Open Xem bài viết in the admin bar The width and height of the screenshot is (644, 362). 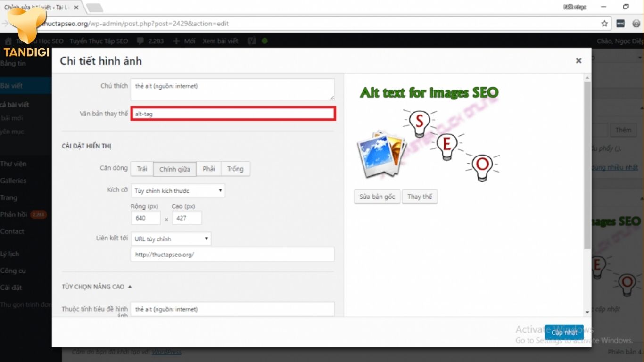220,41
